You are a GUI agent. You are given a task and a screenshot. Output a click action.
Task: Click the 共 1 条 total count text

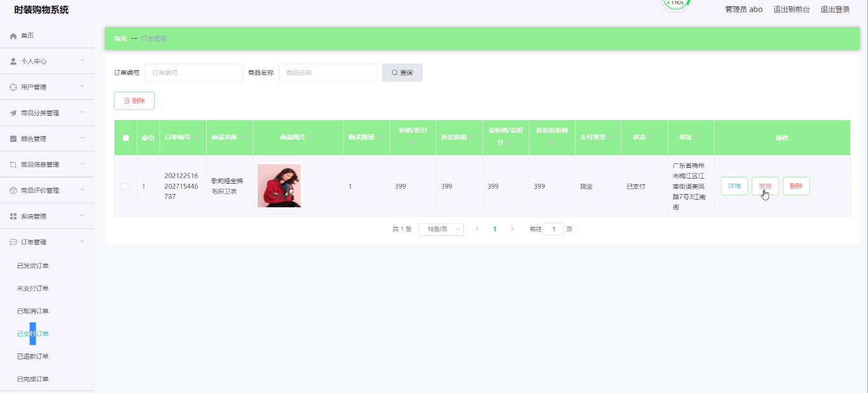tap(402, 229)
